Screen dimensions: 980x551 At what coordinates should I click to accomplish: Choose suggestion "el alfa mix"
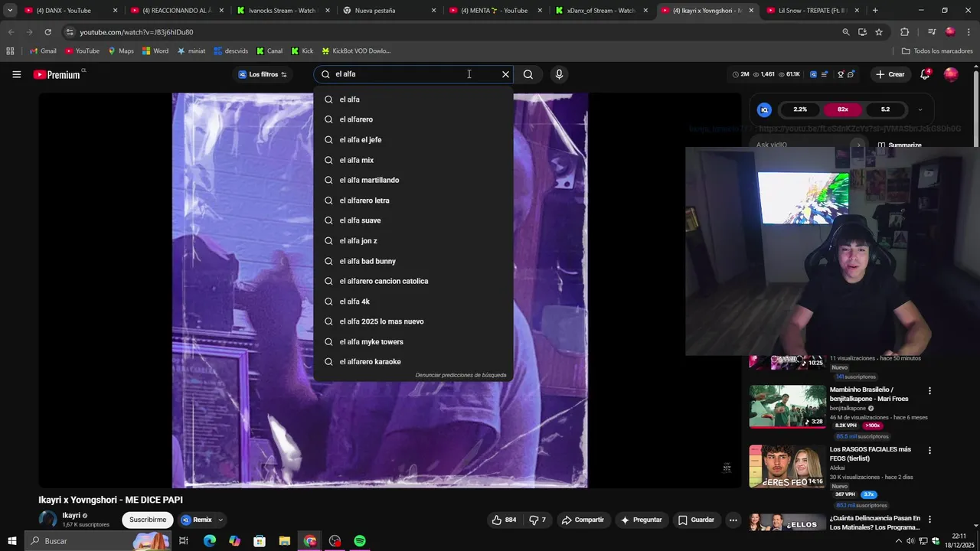point(413,160)
